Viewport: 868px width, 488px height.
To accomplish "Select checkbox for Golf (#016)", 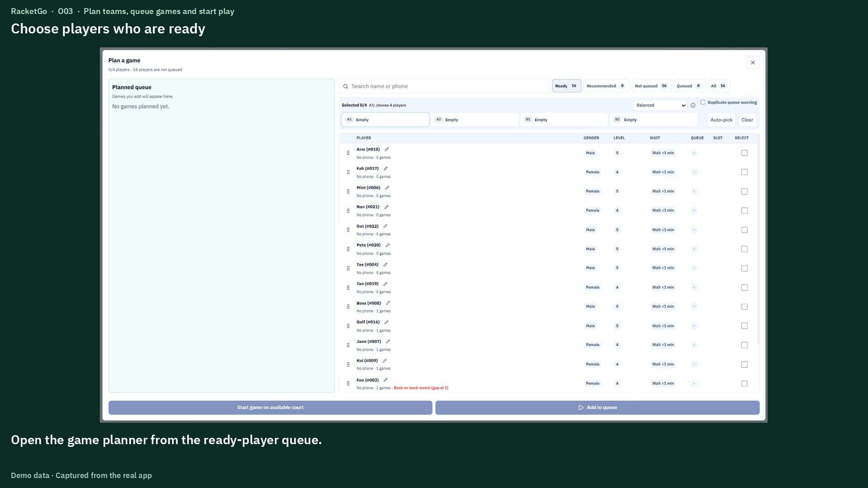I will point(745,326).
